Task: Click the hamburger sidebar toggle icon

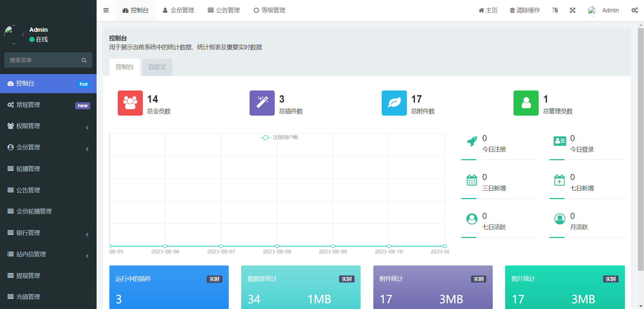Action: pos(106,10)
